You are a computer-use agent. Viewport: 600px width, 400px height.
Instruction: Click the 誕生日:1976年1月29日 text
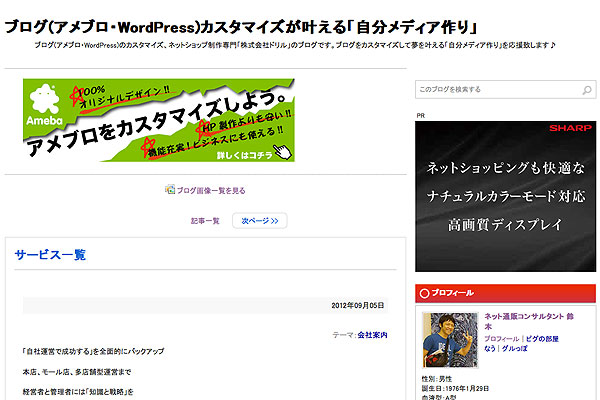tap(455, 389)
